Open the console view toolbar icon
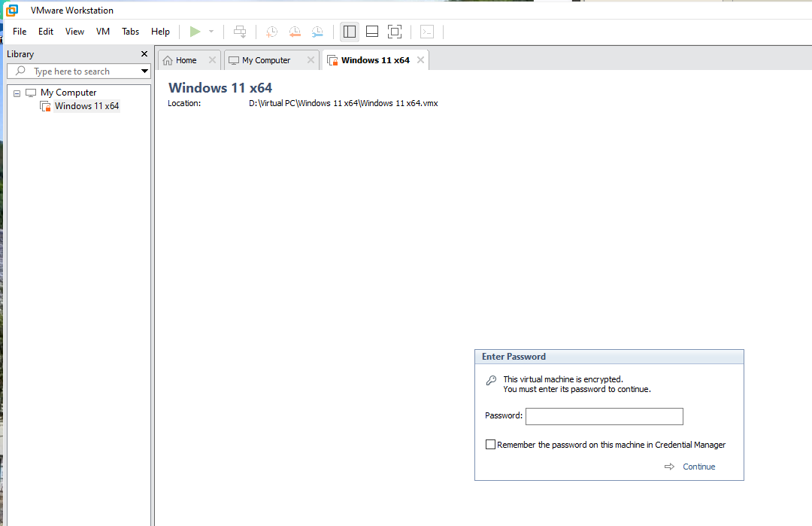Image resolution: width=812 pixels, height=526 pixels. [x=427, y=32]
